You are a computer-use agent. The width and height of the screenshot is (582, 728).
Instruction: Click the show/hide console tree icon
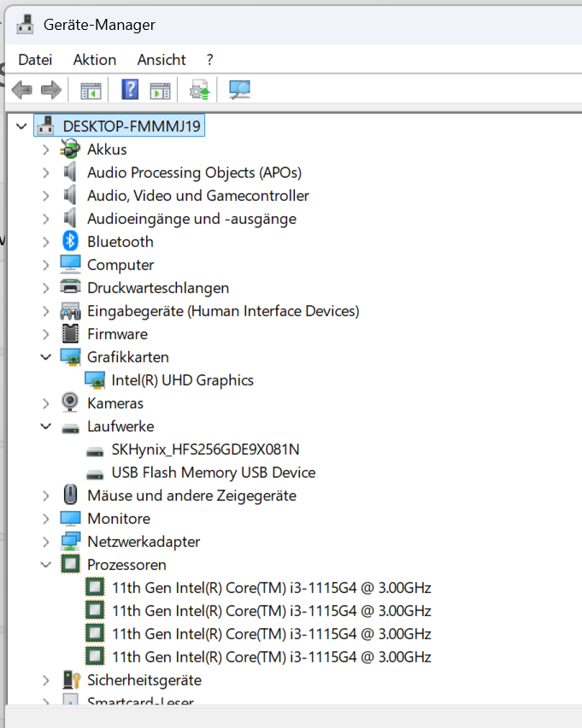(x=91, y=91)
